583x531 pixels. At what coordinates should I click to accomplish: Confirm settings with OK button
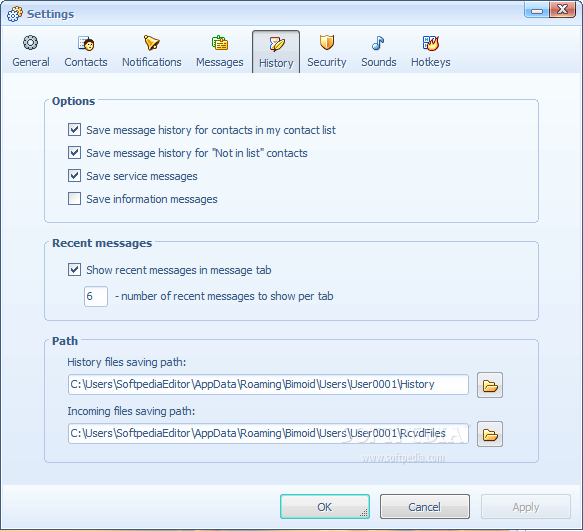tap(325, 507)
